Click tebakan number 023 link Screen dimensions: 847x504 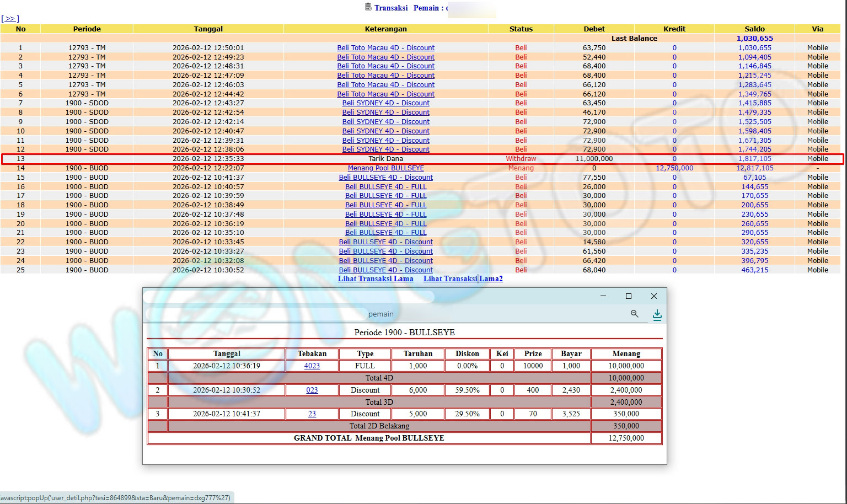312,390
